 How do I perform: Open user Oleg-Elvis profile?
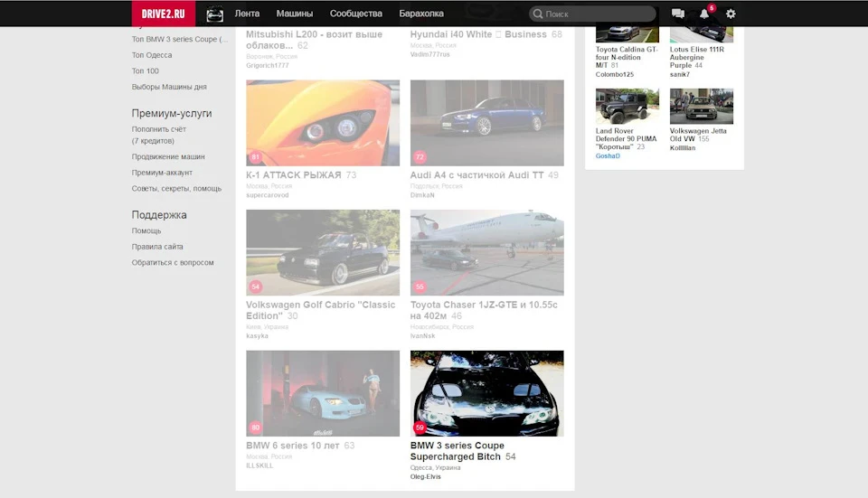426,477
